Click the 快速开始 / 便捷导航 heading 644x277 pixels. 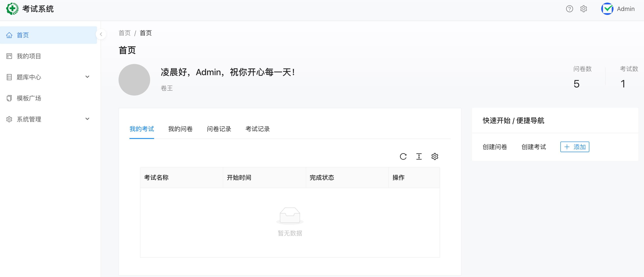[x=513, y=121]
